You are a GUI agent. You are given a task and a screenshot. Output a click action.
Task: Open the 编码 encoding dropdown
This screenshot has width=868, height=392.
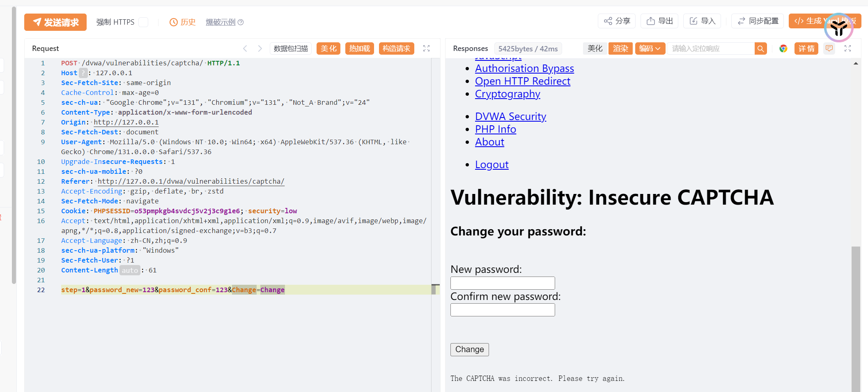tap(650, 48)
